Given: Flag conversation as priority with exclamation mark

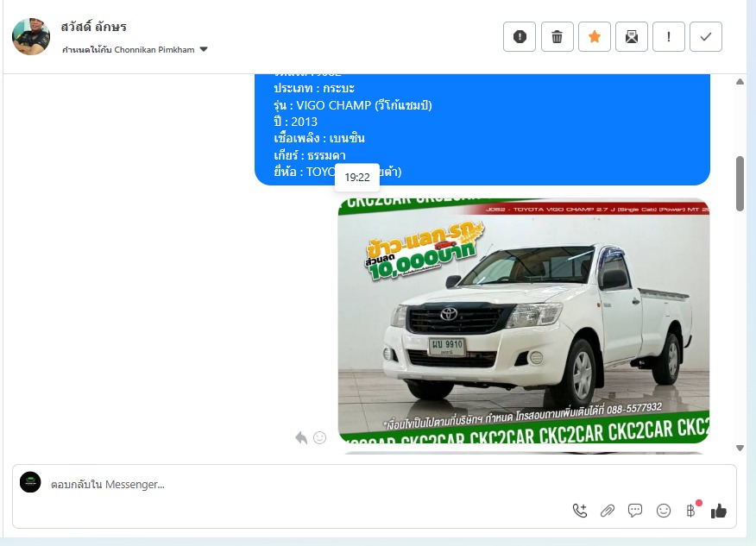Looking at the screenshot, I should 668,36.
